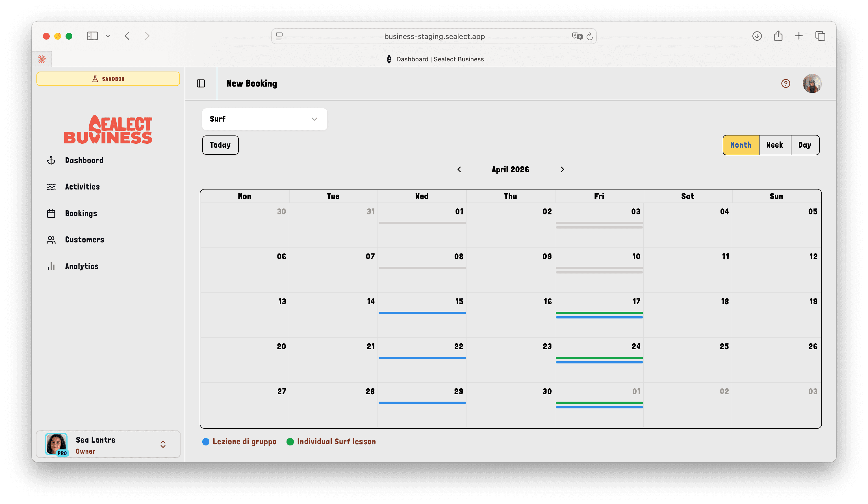Viewport: 868px width, 504px height.
Task: Click the Sandbox banner
Action: [108, 79]
